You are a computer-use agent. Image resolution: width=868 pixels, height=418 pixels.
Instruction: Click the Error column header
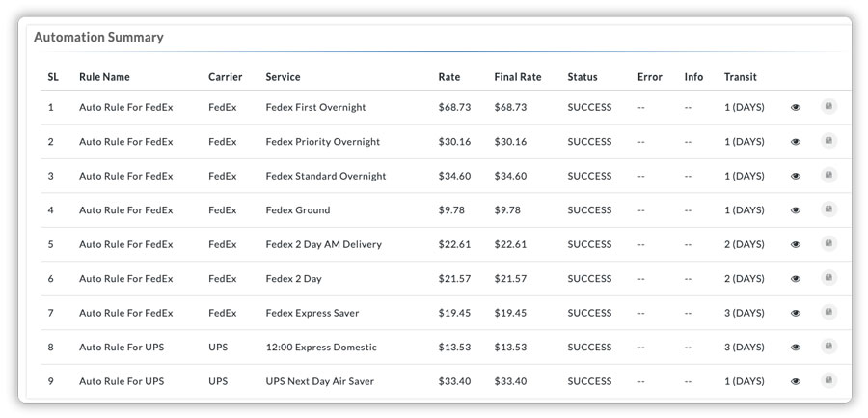point(650,77)
